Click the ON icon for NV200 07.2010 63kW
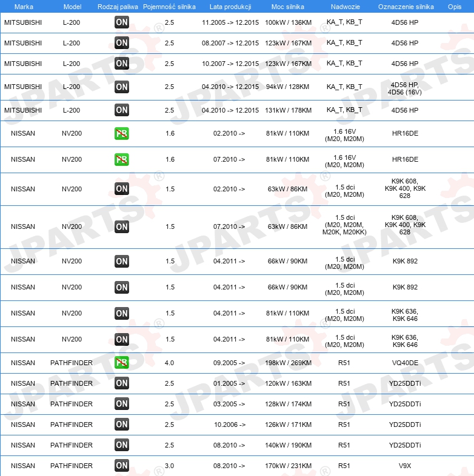474x476 pixels. click(122, 226)
